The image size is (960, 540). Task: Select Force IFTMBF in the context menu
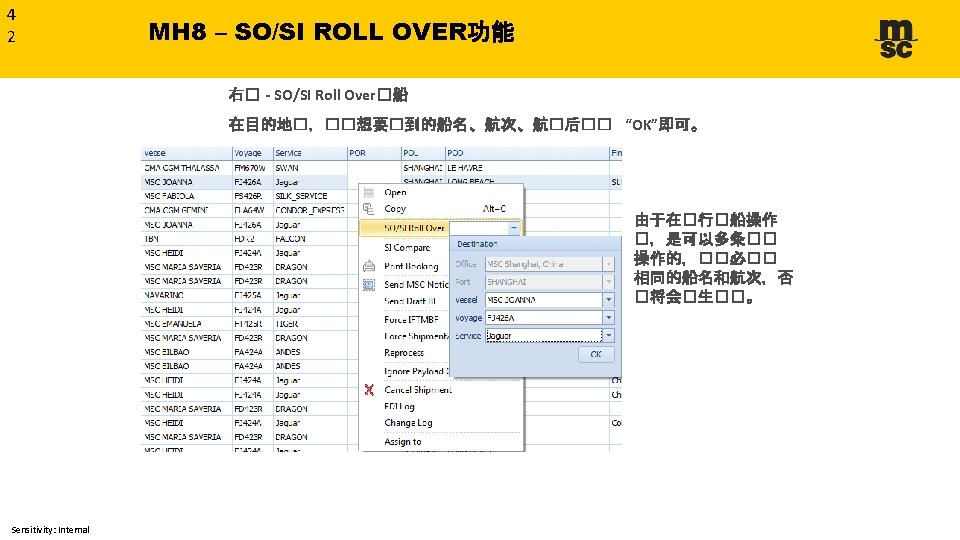[x=411, y=320]
